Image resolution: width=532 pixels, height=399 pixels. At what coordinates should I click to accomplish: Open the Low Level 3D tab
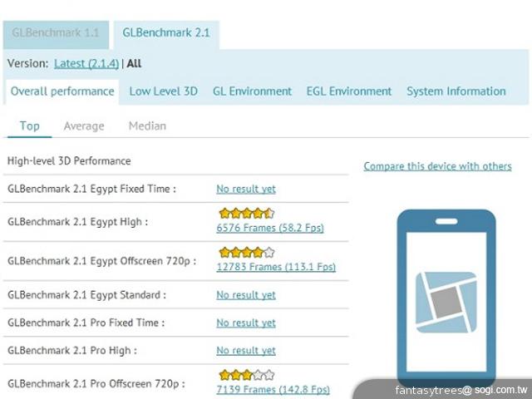click(x=163, y=91)
